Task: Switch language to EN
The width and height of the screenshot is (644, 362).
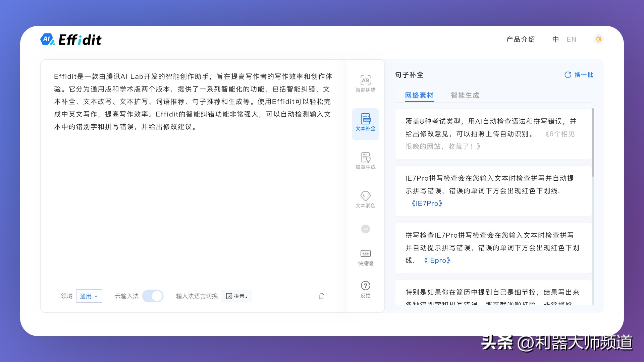Action: [x=571, y=39]
